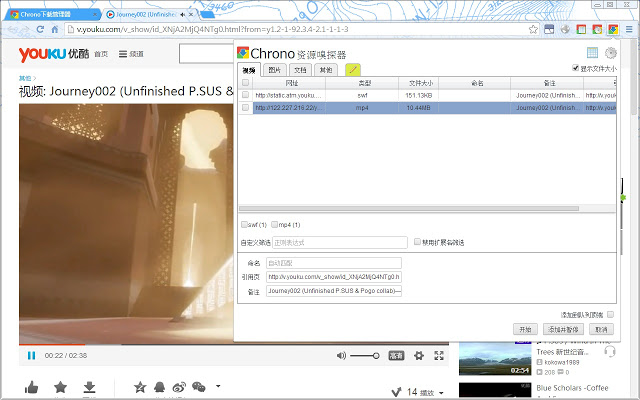Sort by the 类型 column header
Image resolution: width=640 pixels, height=400 pixels.
coord(362,83)
